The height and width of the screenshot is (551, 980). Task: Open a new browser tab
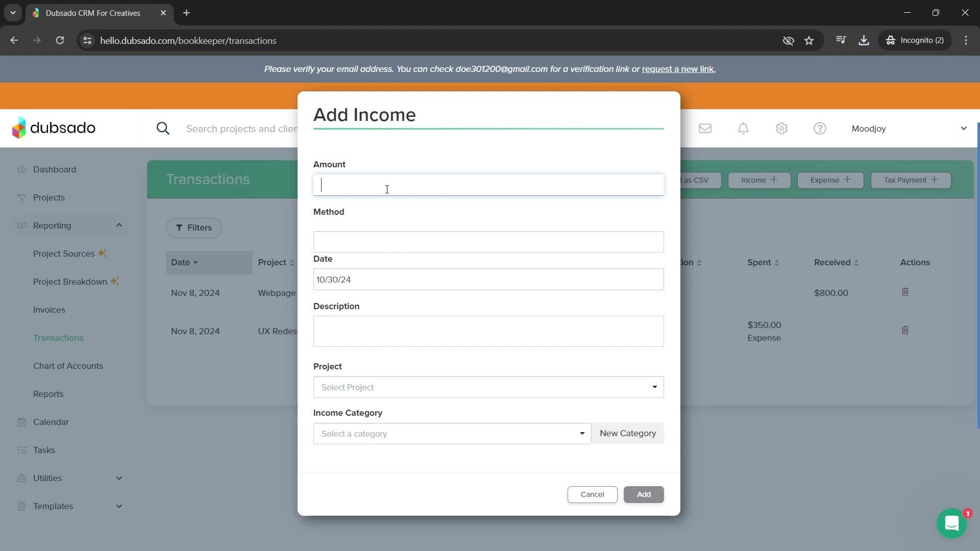coord(186,13)
